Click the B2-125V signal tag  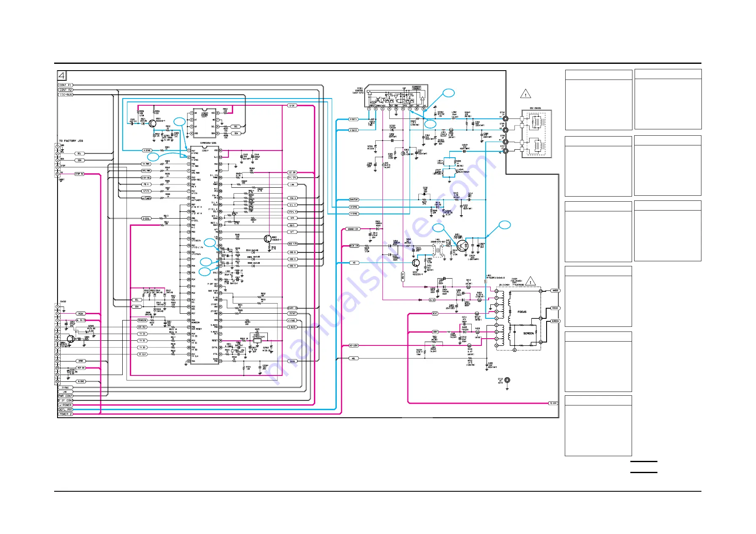[x=354, y=345]
